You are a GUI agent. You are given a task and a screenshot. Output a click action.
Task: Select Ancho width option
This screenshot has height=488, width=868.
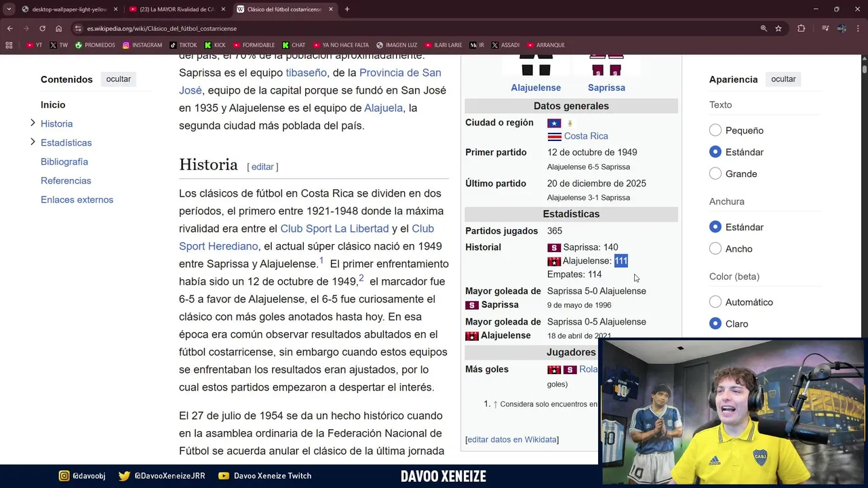[715, 249]
